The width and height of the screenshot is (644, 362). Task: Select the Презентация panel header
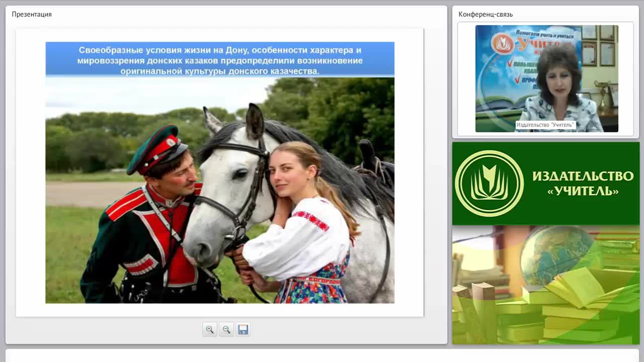(32, 14)
